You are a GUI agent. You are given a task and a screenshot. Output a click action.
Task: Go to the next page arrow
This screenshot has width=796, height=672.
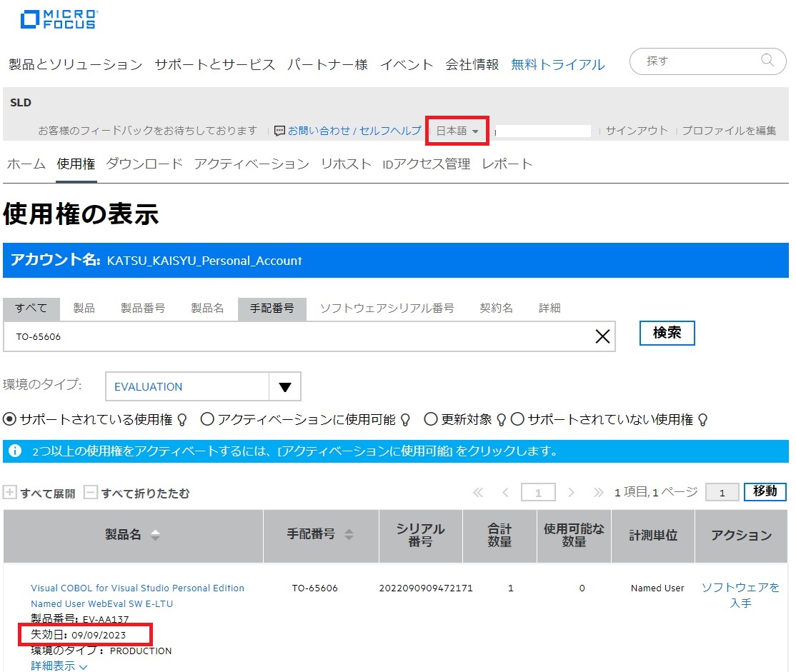[571, 492]
